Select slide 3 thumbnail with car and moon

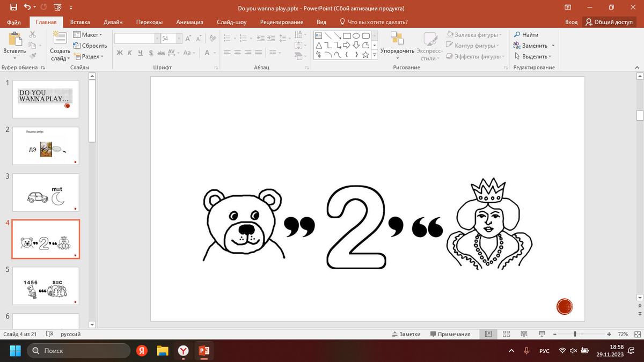point(46,193)
